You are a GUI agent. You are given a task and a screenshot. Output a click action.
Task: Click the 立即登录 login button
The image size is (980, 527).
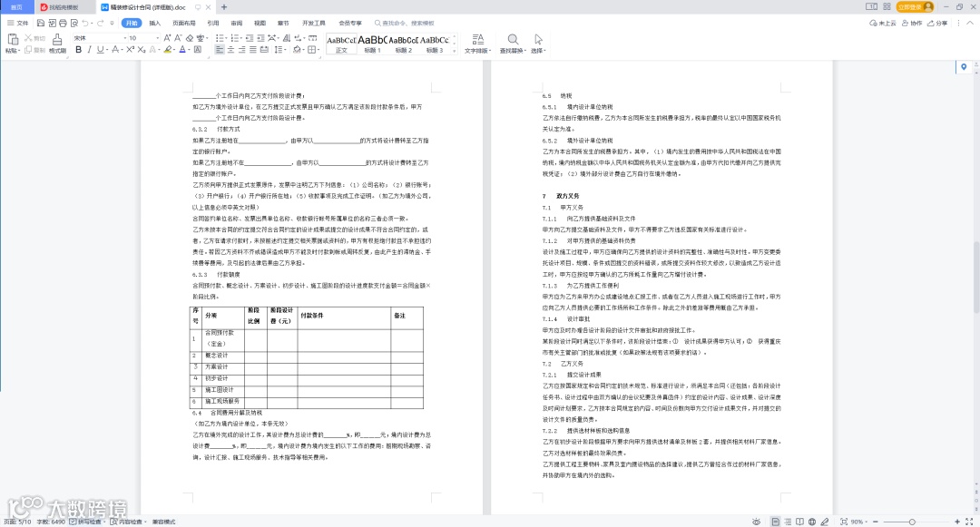tap(915, 7)
